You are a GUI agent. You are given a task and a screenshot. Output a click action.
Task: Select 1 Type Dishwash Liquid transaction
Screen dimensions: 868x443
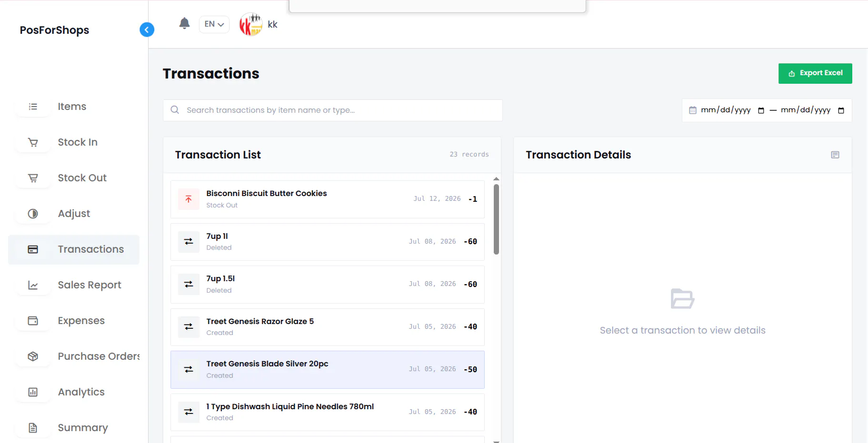pyautogui.click(x=328, y=412)
